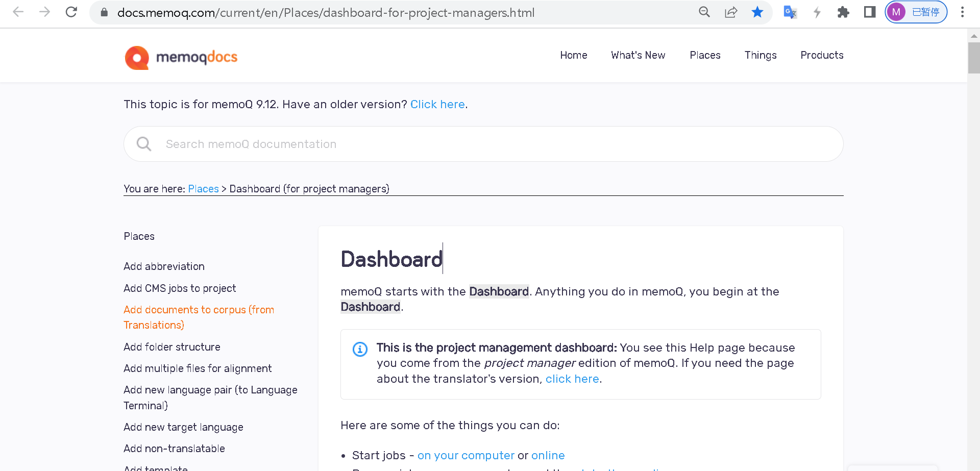Screen dimensions: 980x471
Task: Open the Products menu item
Action: [x=822, y=55]
